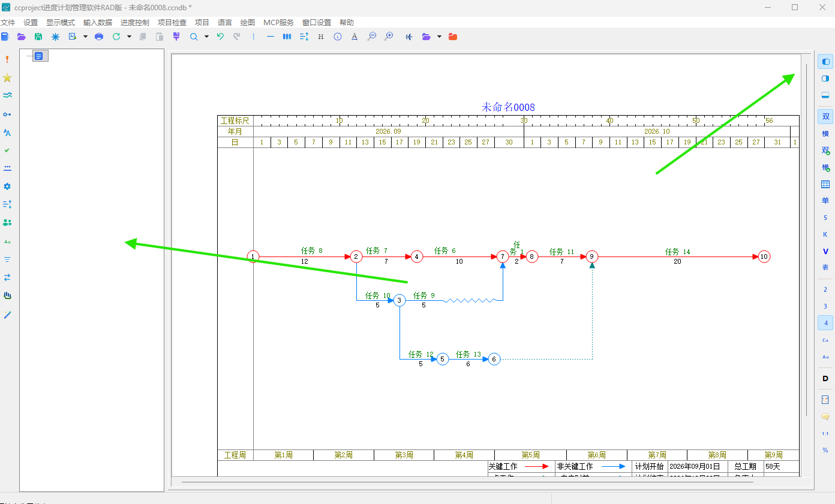Click the green people icon in the sidebar
Image resolution: width=835 pixels, height=504 pixels.
7,222
